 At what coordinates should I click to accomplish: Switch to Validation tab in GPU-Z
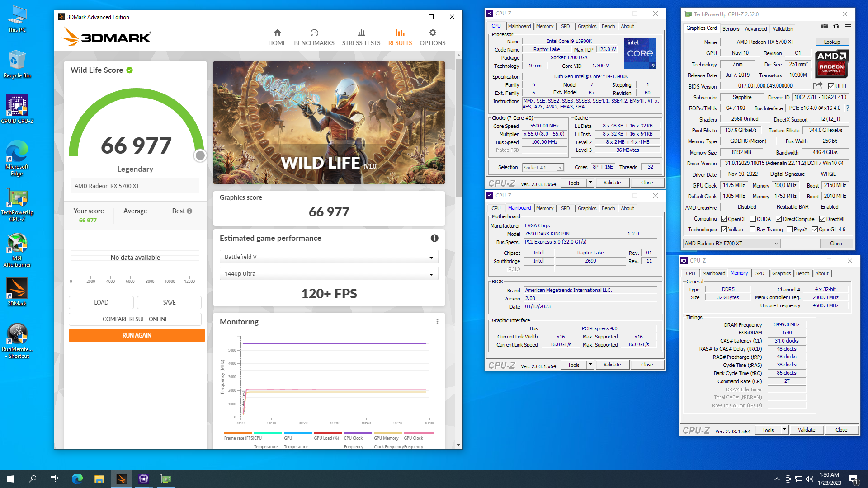(783, 28)
